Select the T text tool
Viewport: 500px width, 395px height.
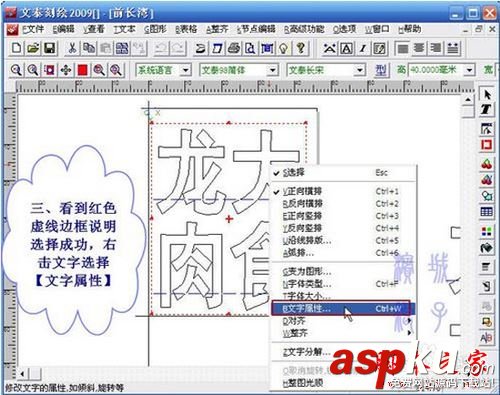point(486,109)
